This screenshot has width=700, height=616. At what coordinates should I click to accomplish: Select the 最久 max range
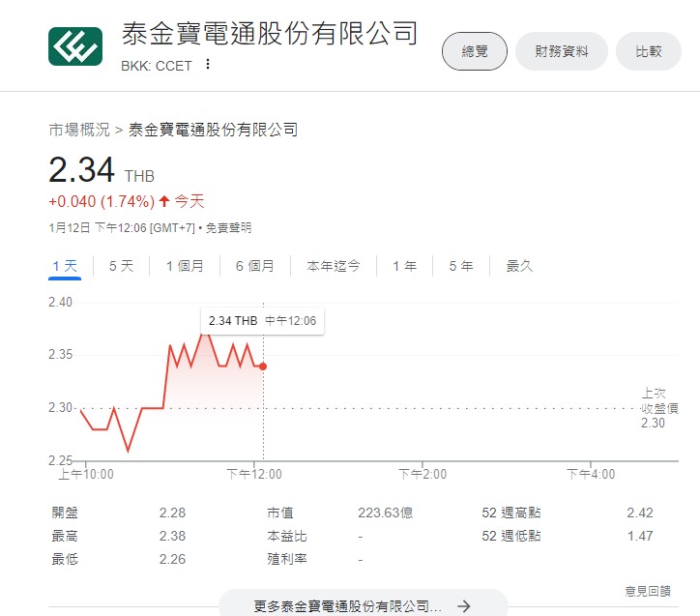click(x=519, y=266)
